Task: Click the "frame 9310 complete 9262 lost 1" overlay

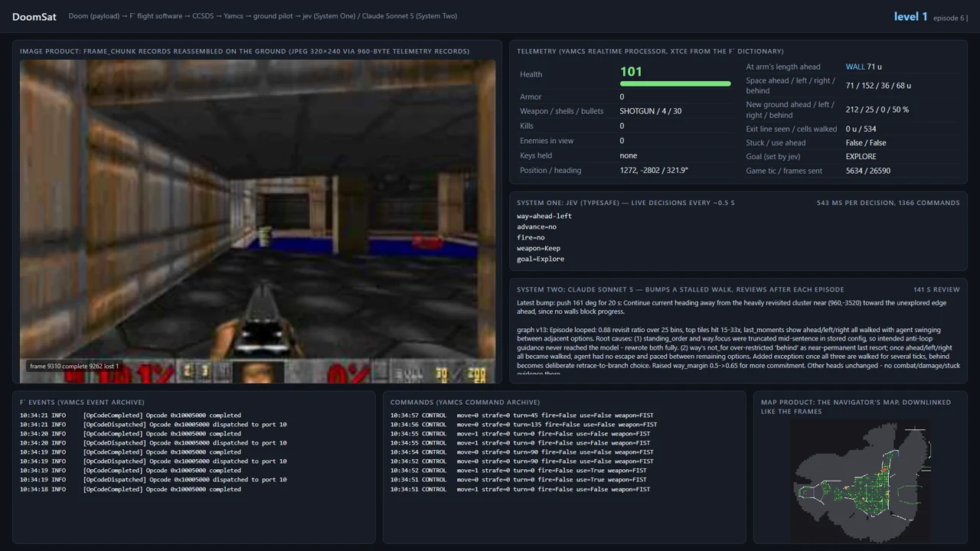Action: [74, 367]
